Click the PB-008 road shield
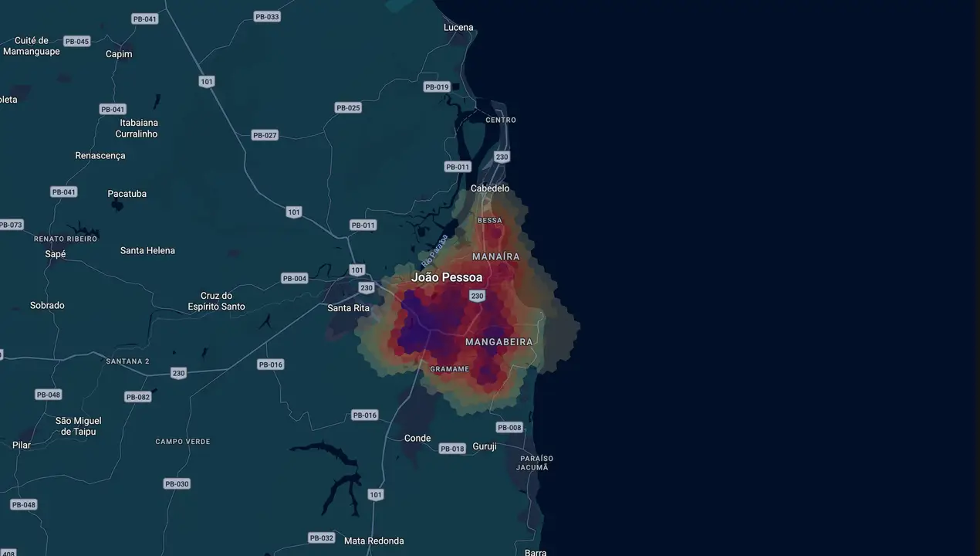980x556 pixels. click(x=509, y=427)
